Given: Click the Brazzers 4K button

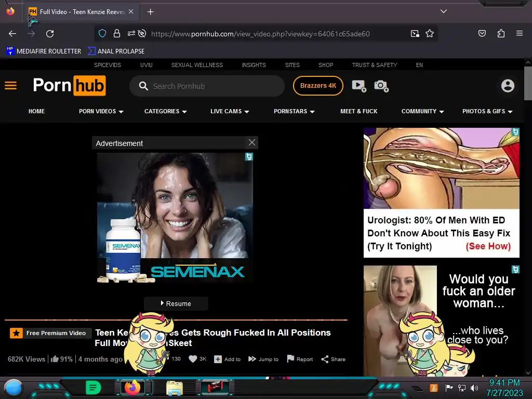Looking at the screenshot, I should (318, 86).
